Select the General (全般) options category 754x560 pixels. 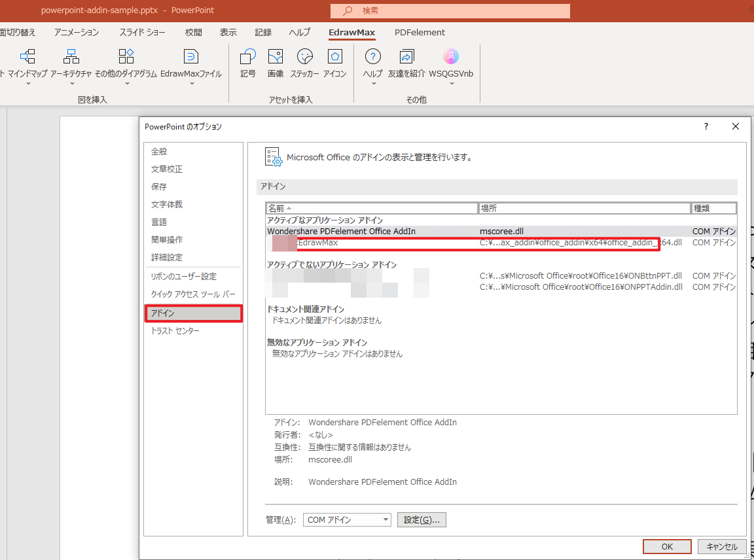193,151
